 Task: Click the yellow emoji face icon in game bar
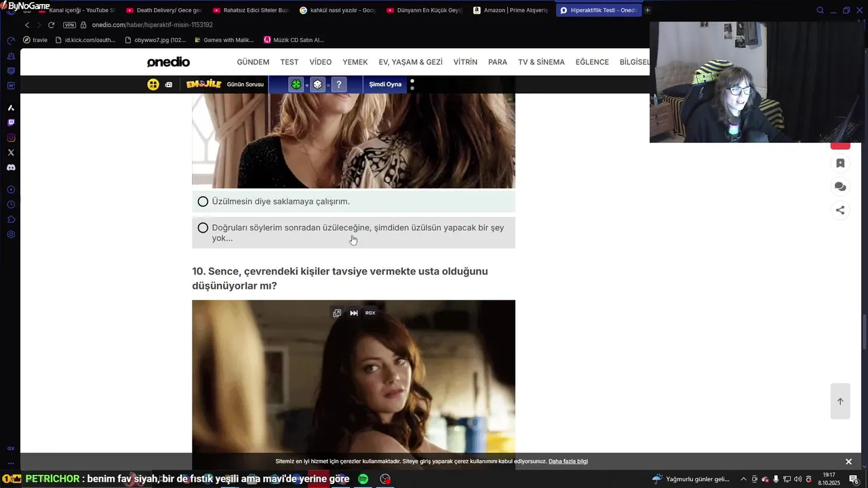pos(153,84)
